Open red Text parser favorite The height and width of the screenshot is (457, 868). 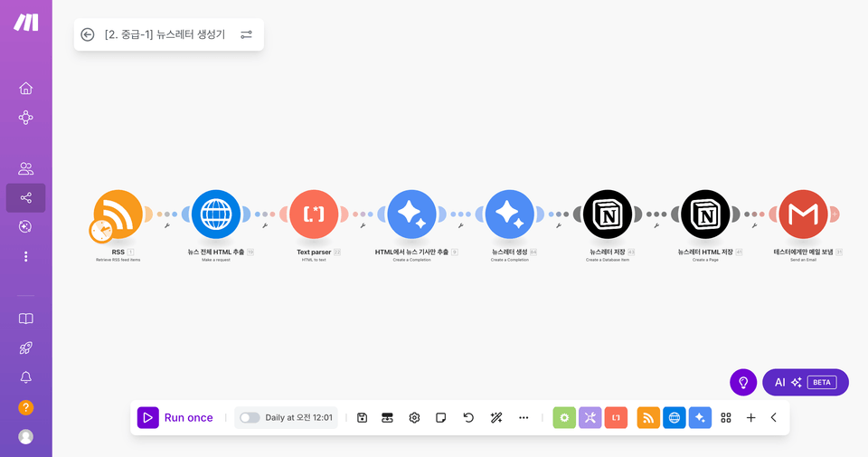coord(616,418)
